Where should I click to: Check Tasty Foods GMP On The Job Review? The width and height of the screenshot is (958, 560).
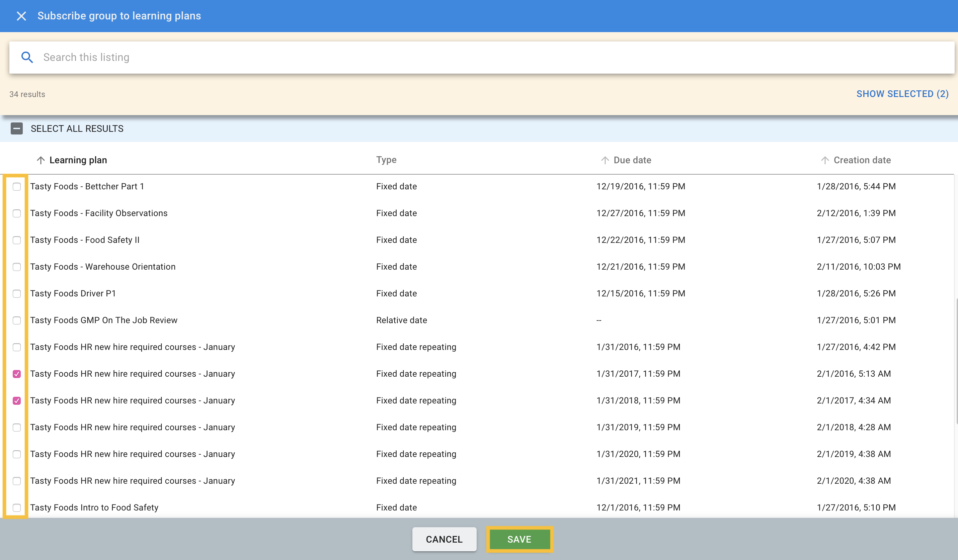17,320
